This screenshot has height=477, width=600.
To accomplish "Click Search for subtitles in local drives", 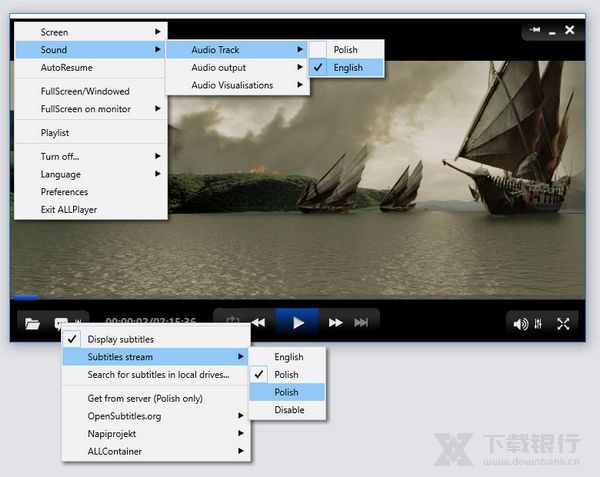I will coord(158,375).
